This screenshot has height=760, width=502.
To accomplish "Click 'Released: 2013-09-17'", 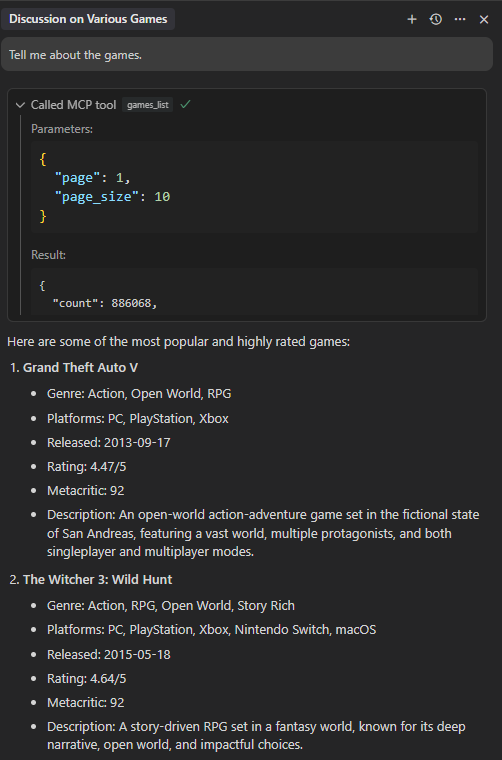I will pos(109,443).
